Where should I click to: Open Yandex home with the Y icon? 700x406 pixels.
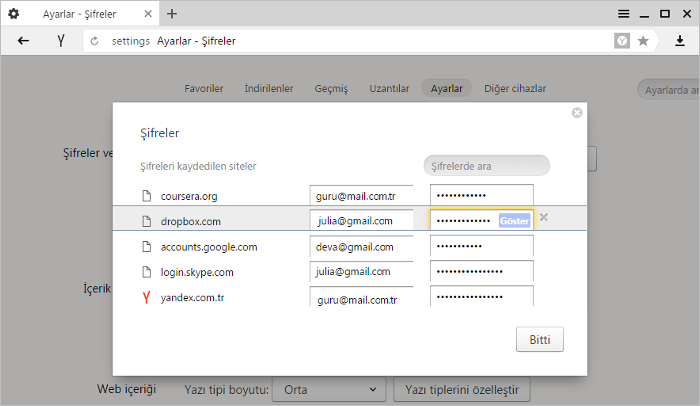point(61,41)
